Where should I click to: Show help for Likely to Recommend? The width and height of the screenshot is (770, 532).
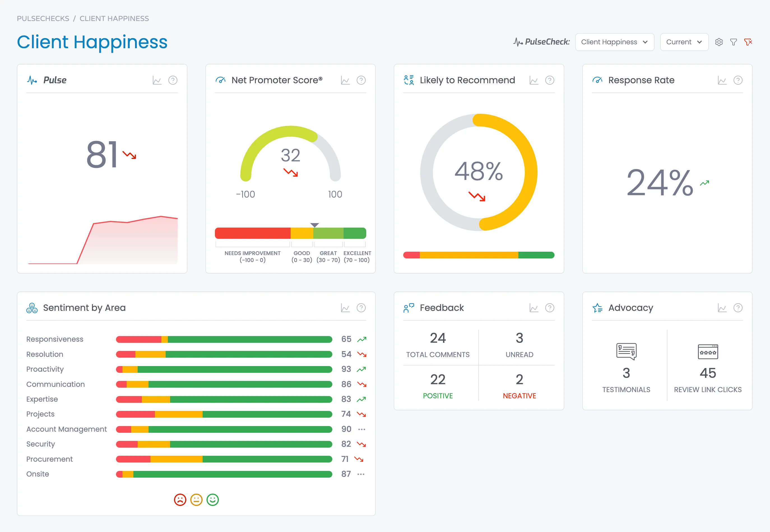tap(550, 80)
